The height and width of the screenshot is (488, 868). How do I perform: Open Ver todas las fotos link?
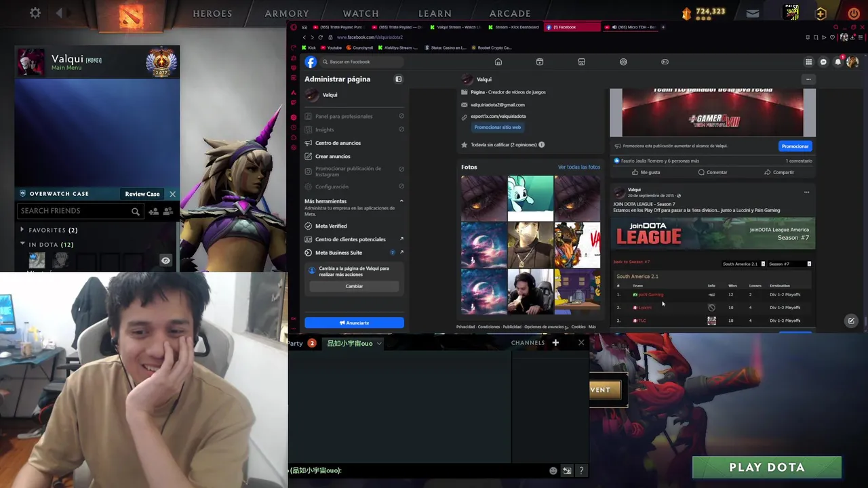coord(579,167)
